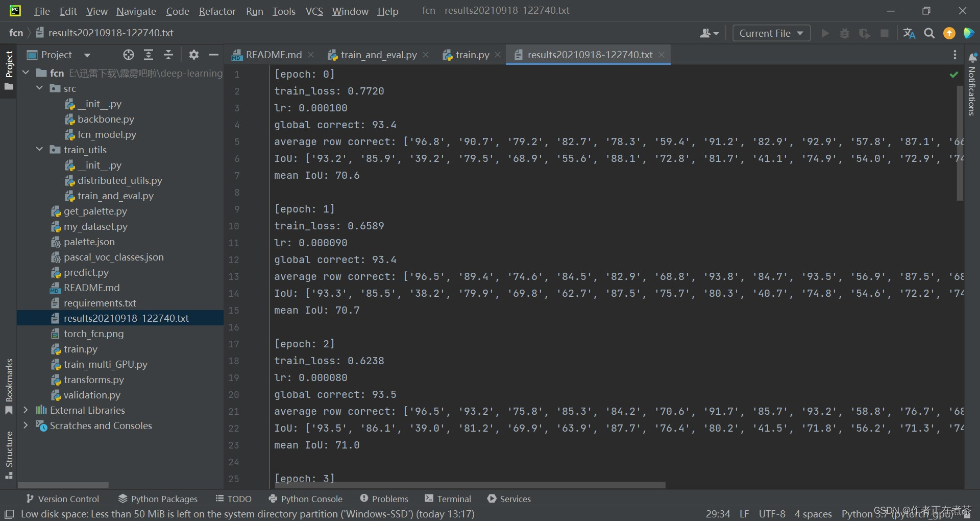Open the Current File run configuration dropdown
The width and height of the screenshot is (980, 521).
[771, 33]
